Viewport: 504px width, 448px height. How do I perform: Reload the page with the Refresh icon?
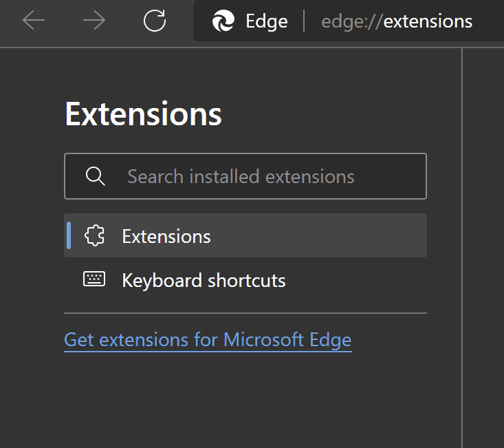155,21
